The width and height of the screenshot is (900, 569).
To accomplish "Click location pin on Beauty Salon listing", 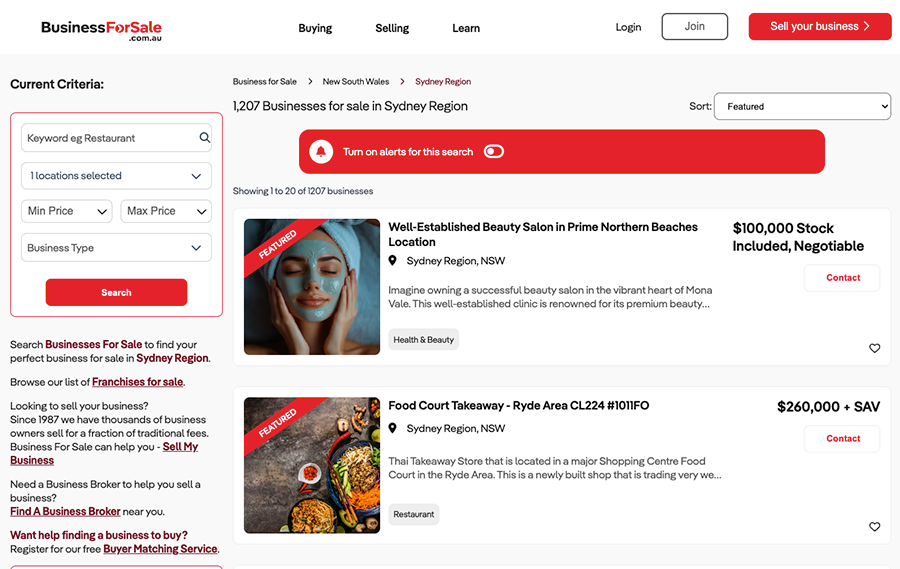I will [x=393, y=261].
